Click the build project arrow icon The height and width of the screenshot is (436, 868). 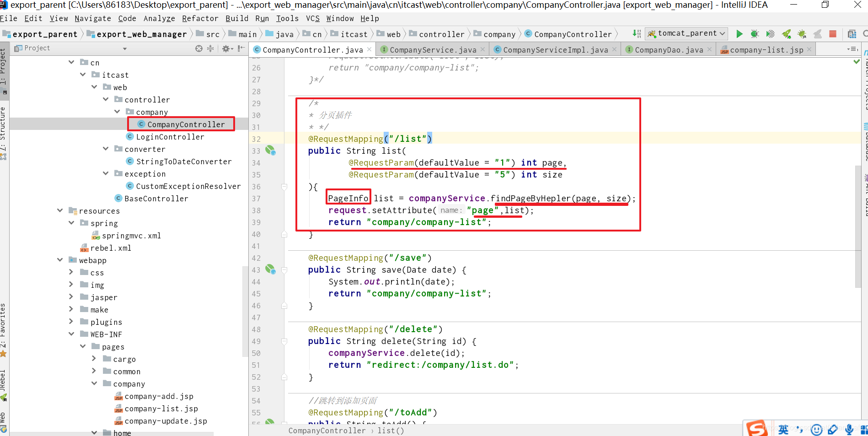pyautogui.click(x=637, y=34)
